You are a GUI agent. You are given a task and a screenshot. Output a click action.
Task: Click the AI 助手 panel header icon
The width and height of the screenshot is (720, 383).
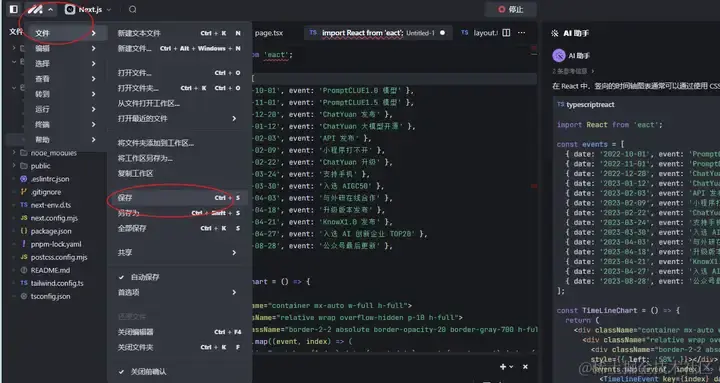tap(555, 33)
